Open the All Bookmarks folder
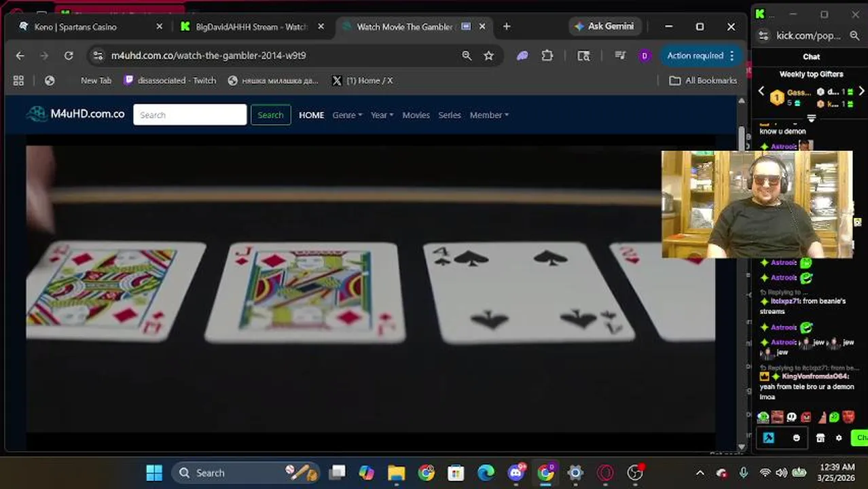This screenshot has height=489, width=868. (703, 80)
